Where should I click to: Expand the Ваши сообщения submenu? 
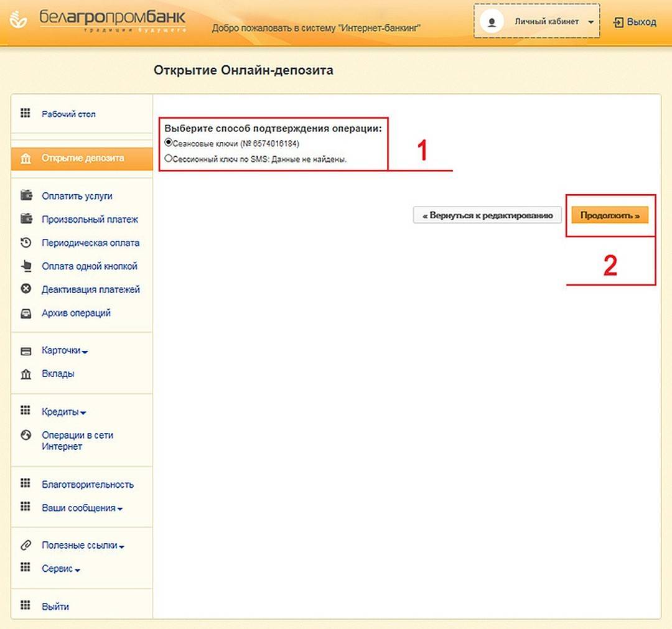pos(82,508)
